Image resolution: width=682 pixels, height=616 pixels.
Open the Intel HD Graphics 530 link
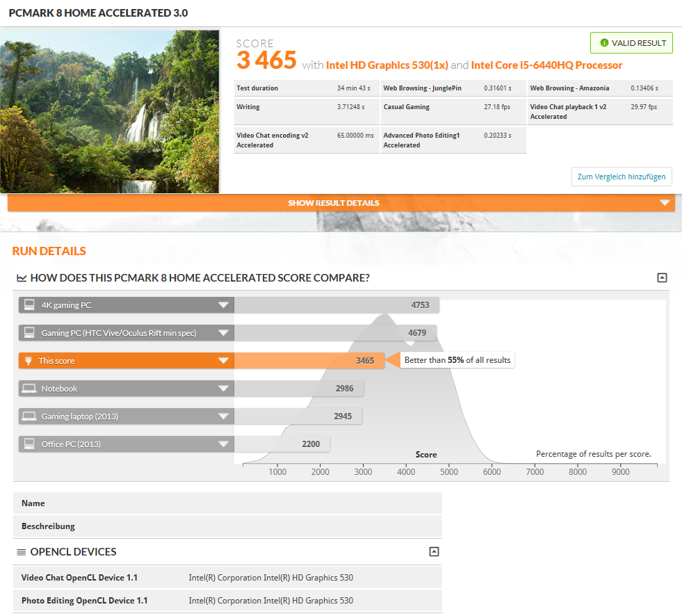tap(387, 65)
